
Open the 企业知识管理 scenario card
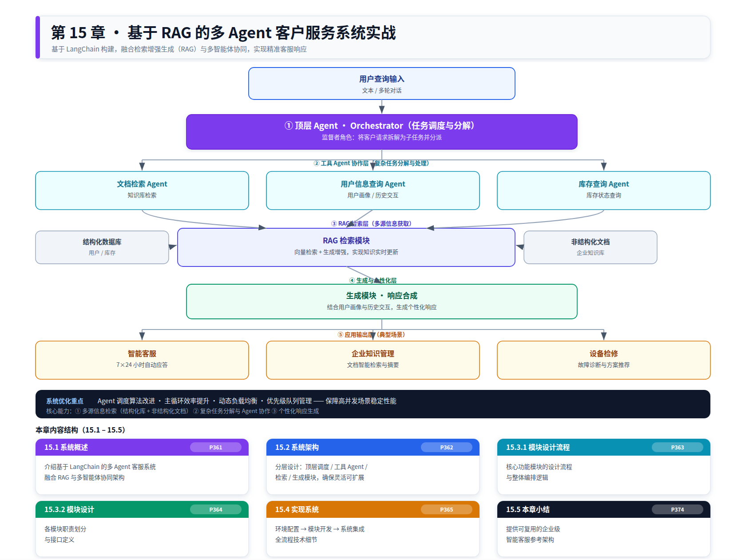pos(373,360)
